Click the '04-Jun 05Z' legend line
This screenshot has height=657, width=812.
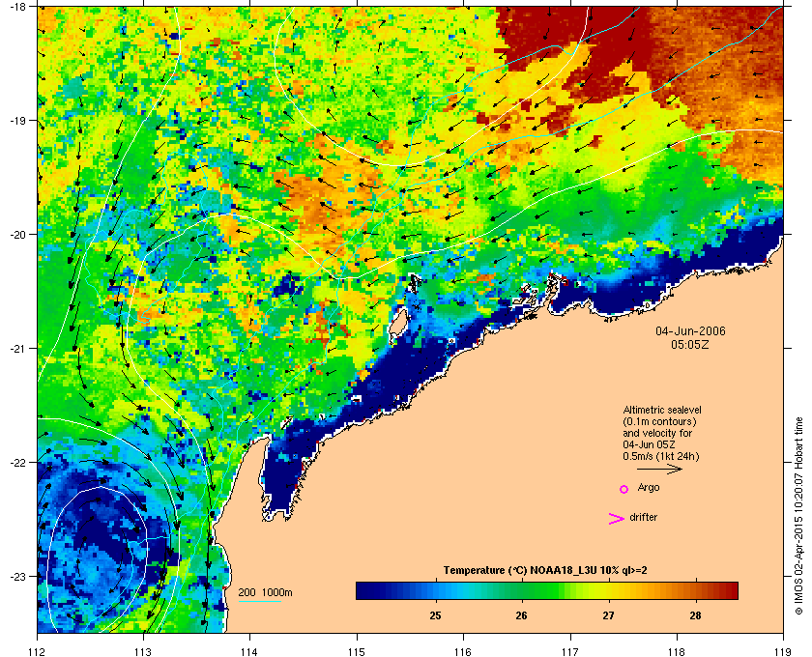coord(649,444)
